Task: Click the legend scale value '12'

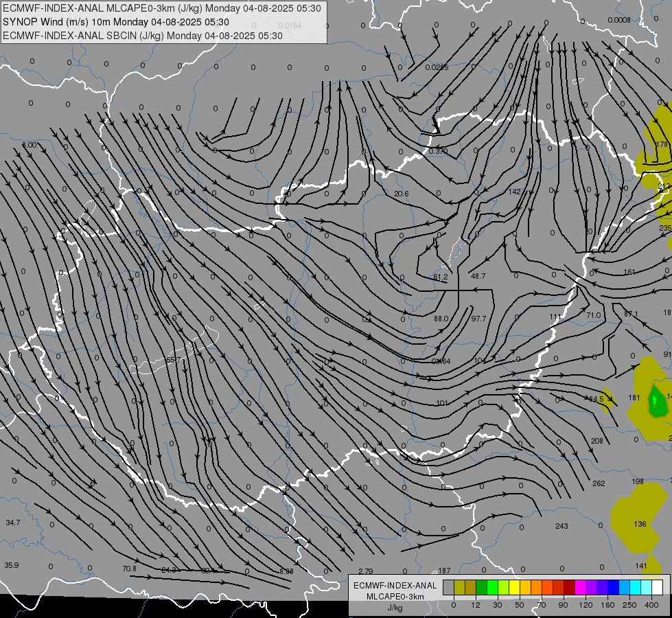Action: point(475,605)
